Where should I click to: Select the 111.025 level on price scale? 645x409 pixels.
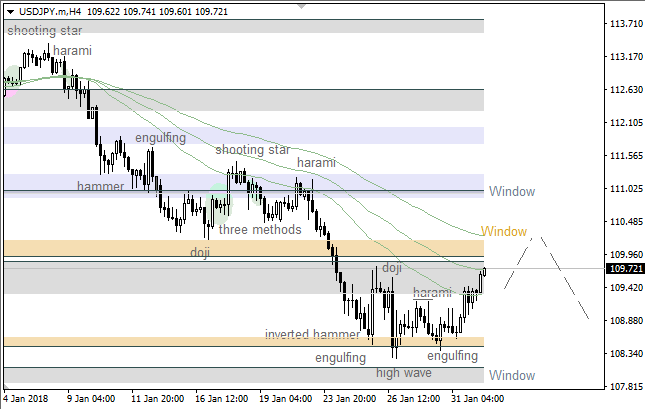tap(625, 189)
